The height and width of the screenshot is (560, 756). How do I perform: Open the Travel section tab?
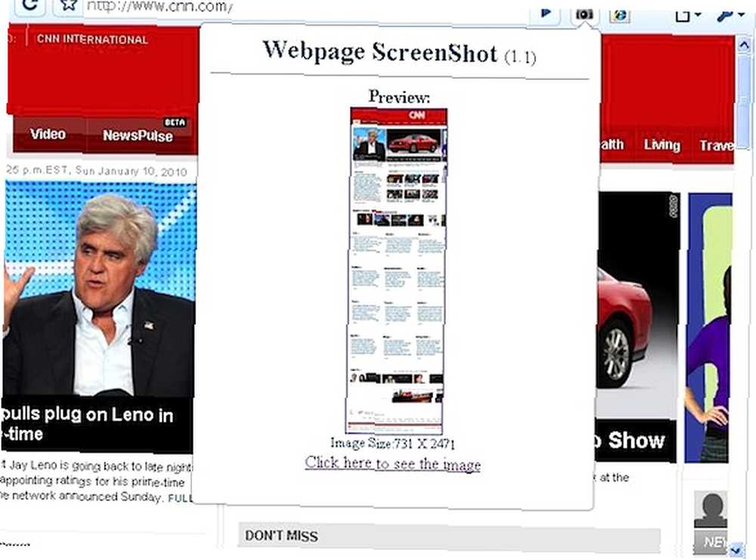(717, 146)
